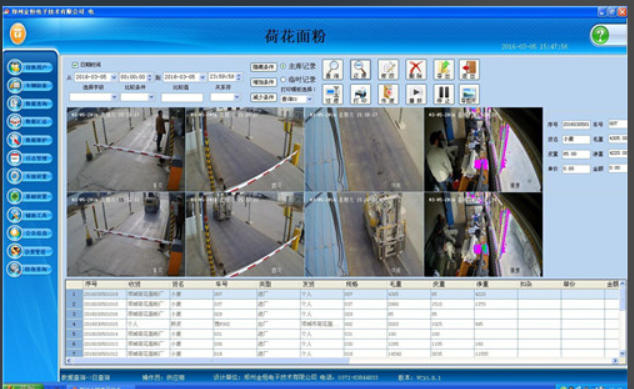The width and height of the screenshot is (634, 389).
Task: Click the 单价 field in the detail panel
Action: coord(576,169)
